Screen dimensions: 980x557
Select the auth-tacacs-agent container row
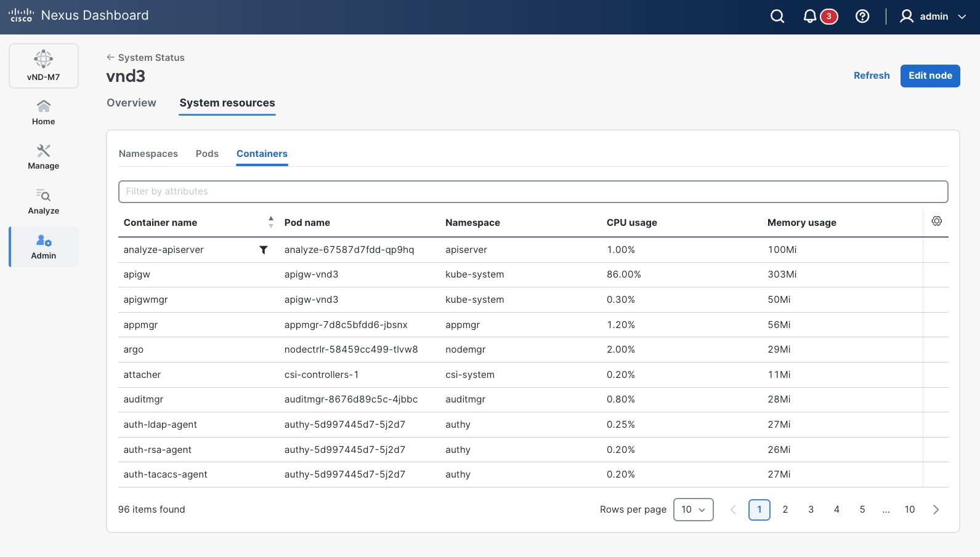tap(533, 475)
